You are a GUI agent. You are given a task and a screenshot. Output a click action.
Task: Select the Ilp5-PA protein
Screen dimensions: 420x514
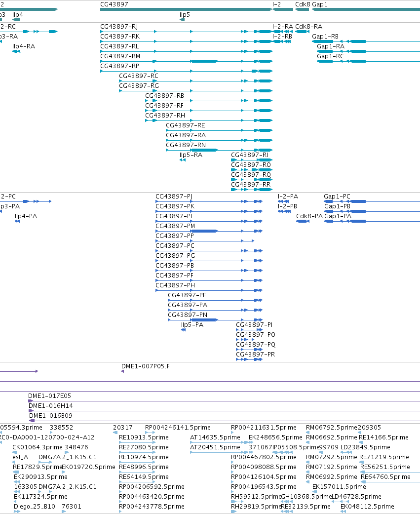click(192, 324)
